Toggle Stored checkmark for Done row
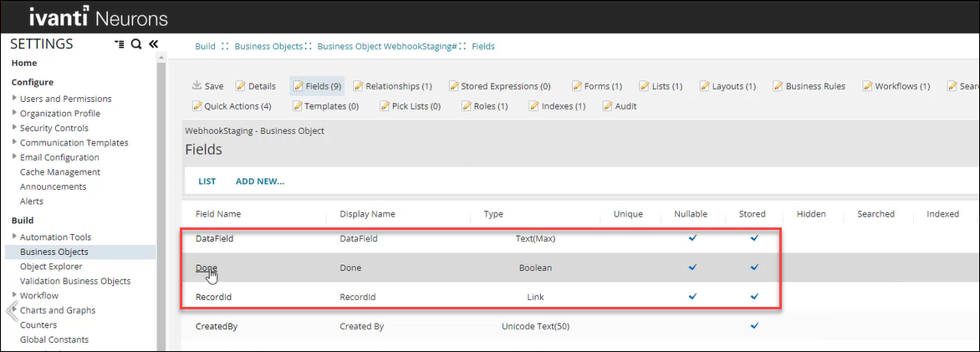 [x=754, y=268]
